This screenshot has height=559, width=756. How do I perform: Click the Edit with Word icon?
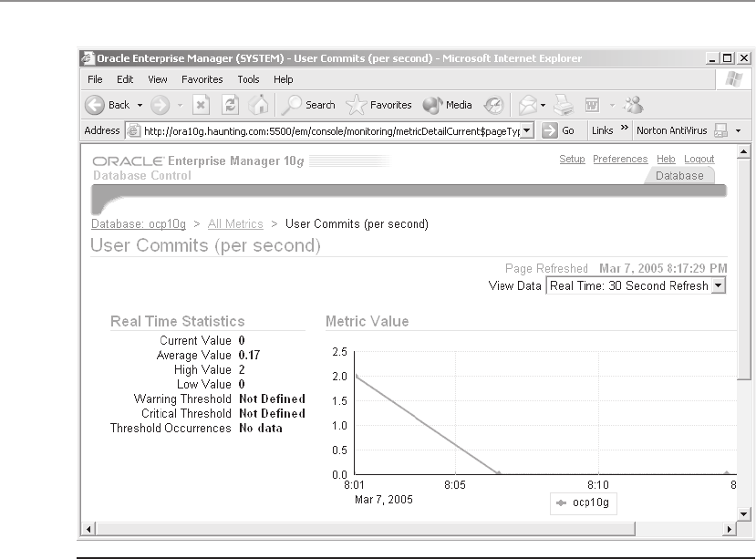click(592, 105)
